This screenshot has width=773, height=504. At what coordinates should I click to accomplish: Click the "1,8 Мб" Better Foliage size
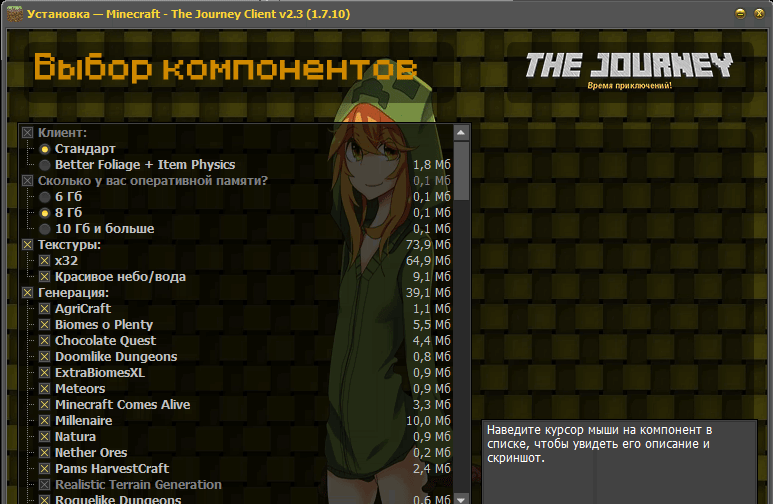coord(431,165)
